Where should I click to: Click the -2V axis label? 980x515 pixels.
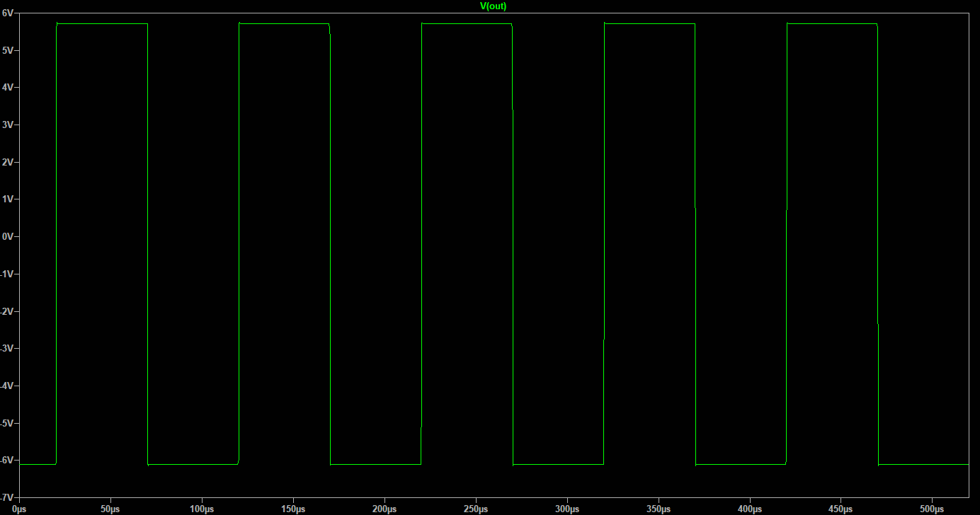coord(7,312)
